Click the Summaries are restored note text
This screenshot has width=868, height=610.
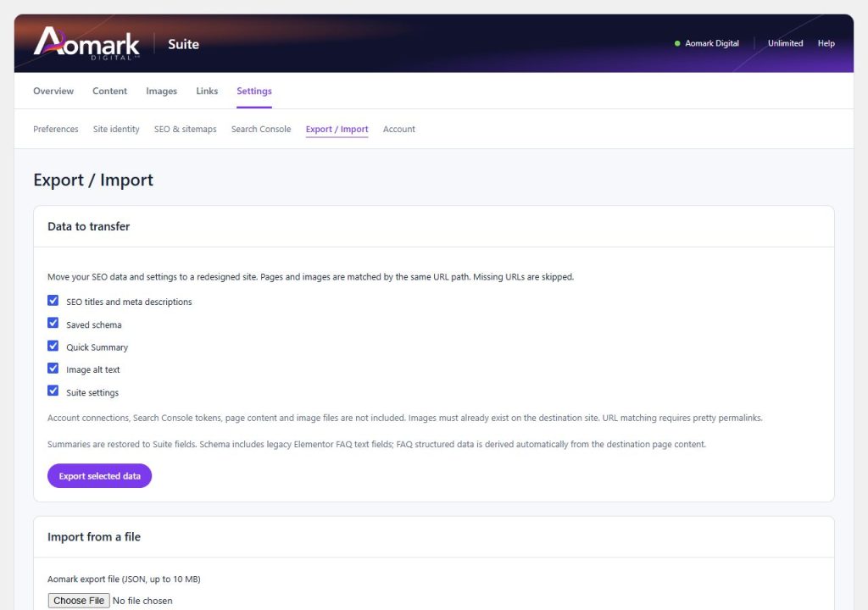point(376,444)
